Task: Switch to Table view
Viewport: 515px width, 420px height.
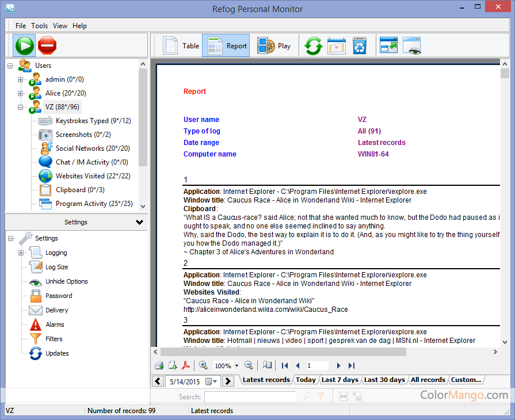Action: 181,46
